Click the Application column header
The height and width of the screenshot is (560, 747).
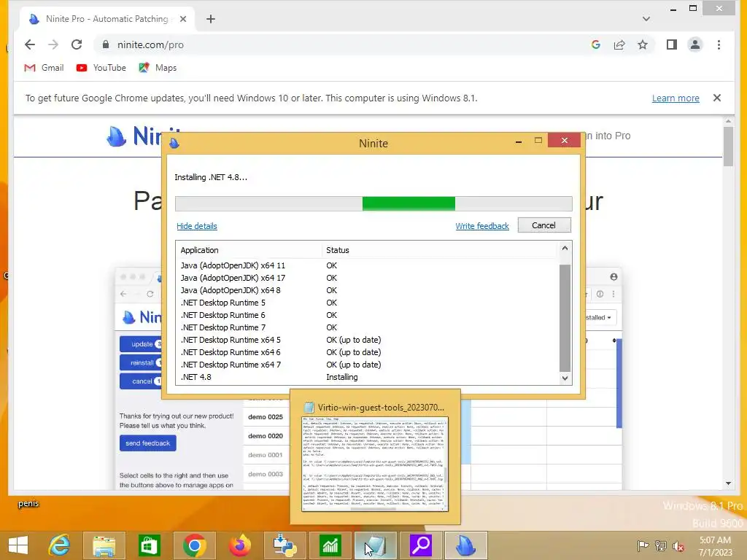coord(249,250)
